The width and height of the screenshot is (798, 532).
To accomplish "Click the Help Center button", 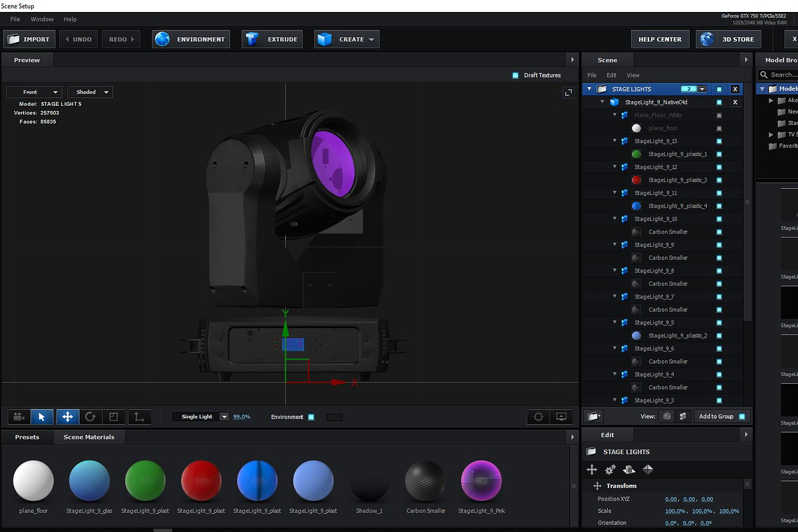I will coord(660,39).
